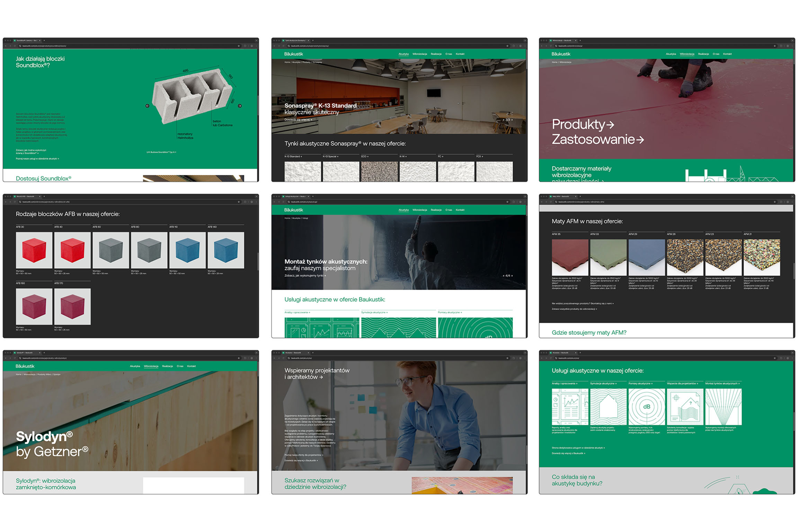This screenshot has width=798, height=532.
Task: Open ECO link in Sonaspray offer list
Action: [364, 157]
